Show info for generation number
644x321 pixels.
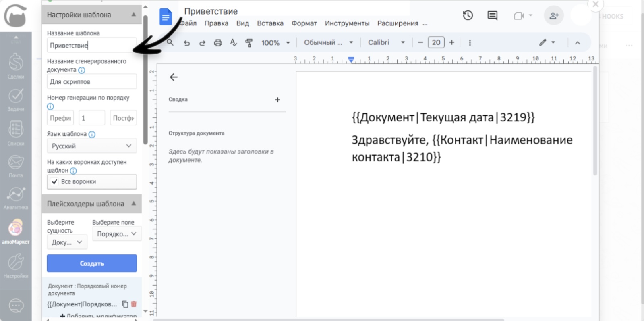pyautogui.click(x=50, y=107)
